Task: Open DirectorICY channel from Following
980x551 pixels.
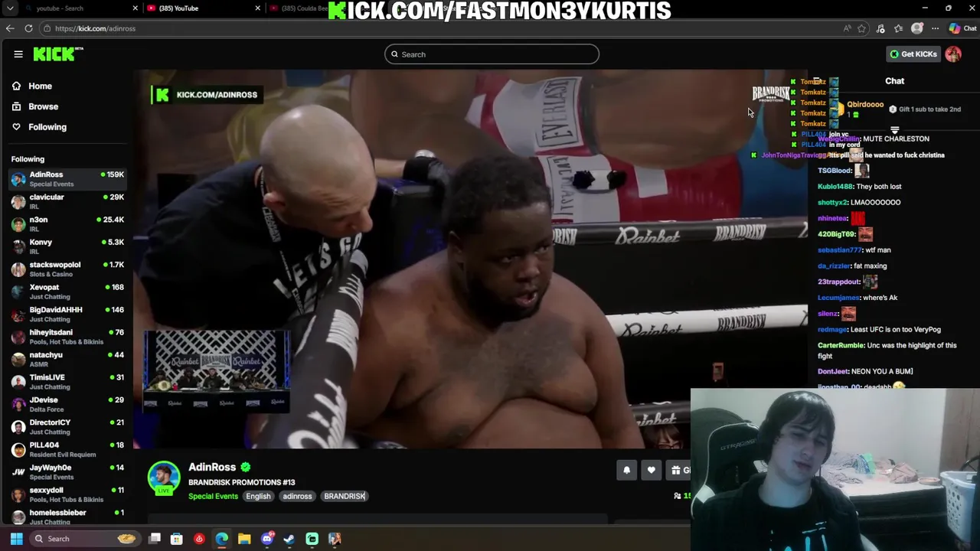Action: tap(67, 427)
